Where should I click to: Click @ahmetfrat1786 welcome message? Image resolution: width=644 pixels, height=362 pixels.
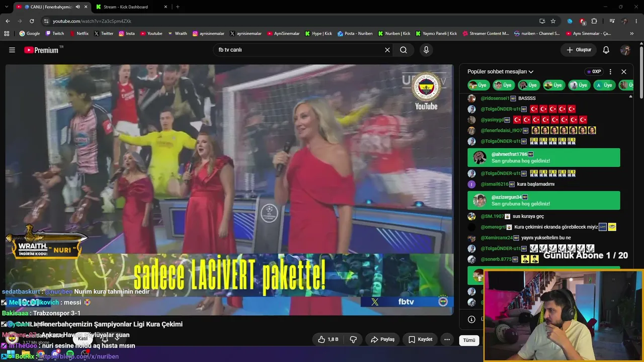[544, 158]
